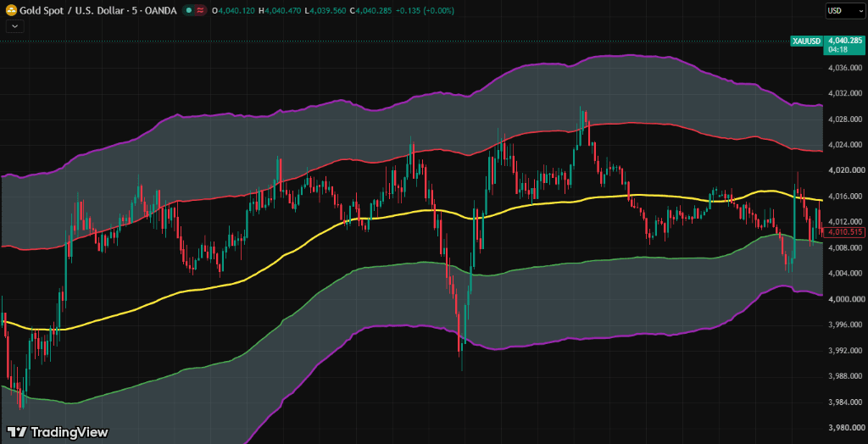Click the 4,032.000 price axis label

point(845,93)
